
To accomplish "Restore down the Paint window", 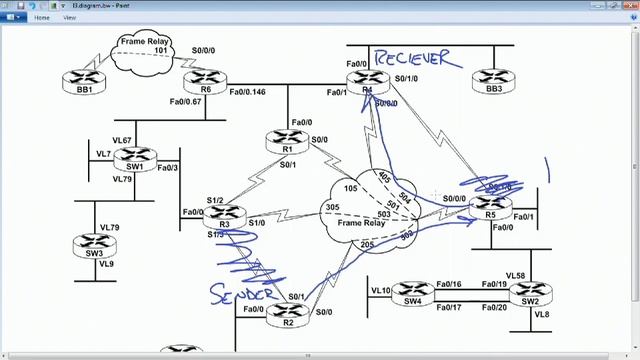I will [613, 5].
